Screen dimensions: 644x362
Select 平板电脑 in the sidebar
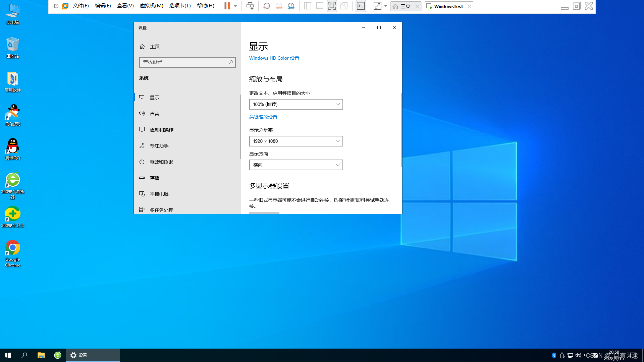tap(187, 194)
